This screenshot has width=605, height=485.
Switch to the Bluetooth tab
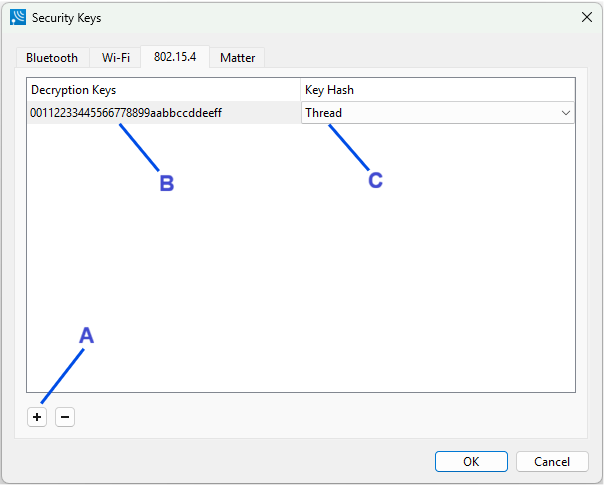52,58
